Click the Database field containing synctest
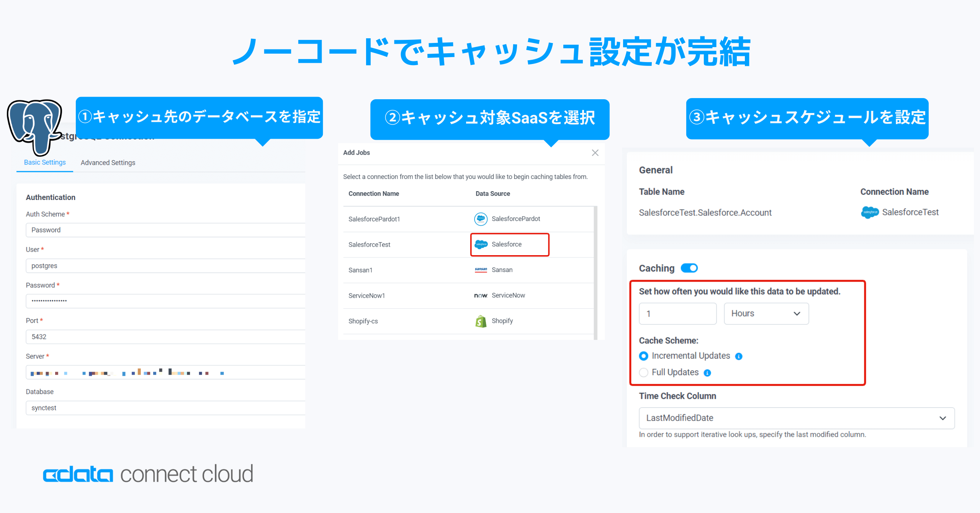The height and width of the screenshot is (513, 980). tap(165, 408)
